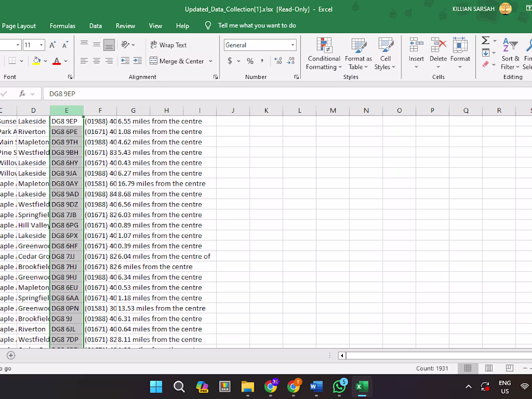
Task: Click Delete cells icon
Action: click(x=438, y=45)
